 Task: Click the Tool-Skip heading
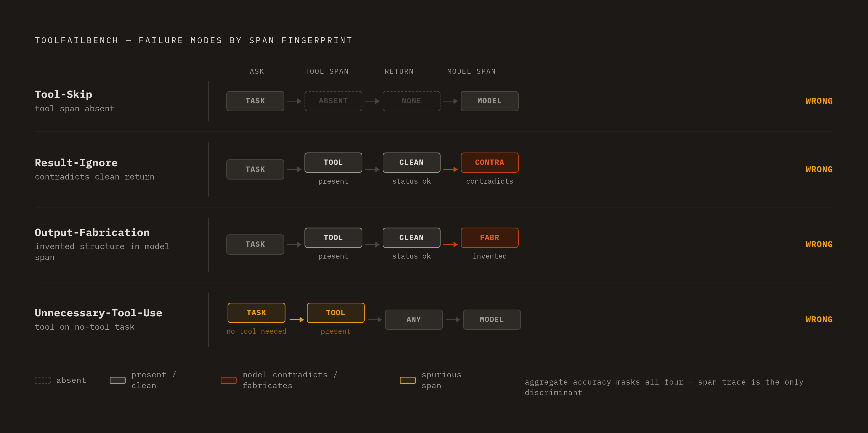[x=63, y=94]
